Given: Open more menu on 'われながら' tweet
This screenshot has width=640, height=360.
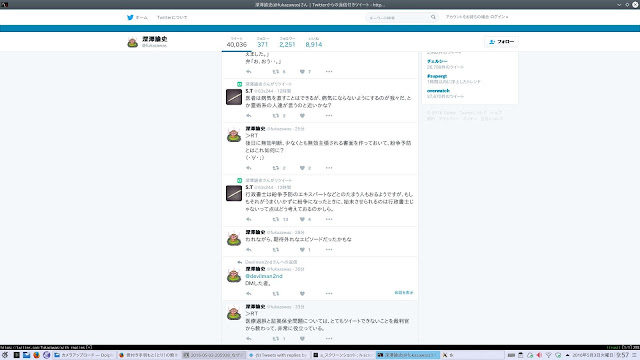Looking at the screenshot, I should coord(329,249).
